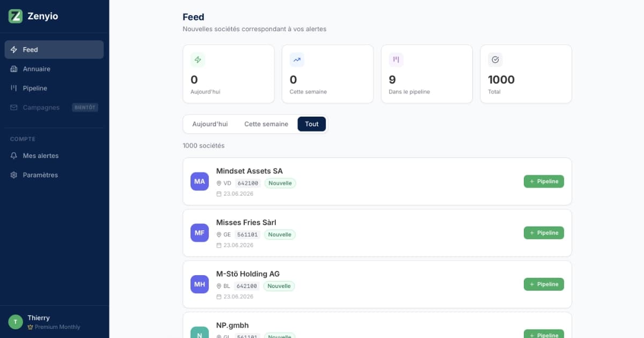
Task: Click the MA avatar of Mindset Assets SA
Action: [x=200, y=181]
